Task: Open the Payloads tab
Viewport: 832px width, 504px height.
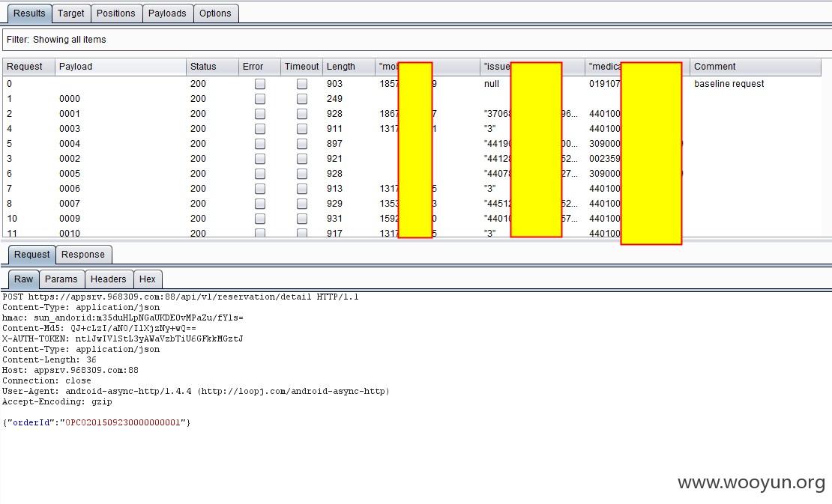Action: pyautogui.click(x=167, y=13)
